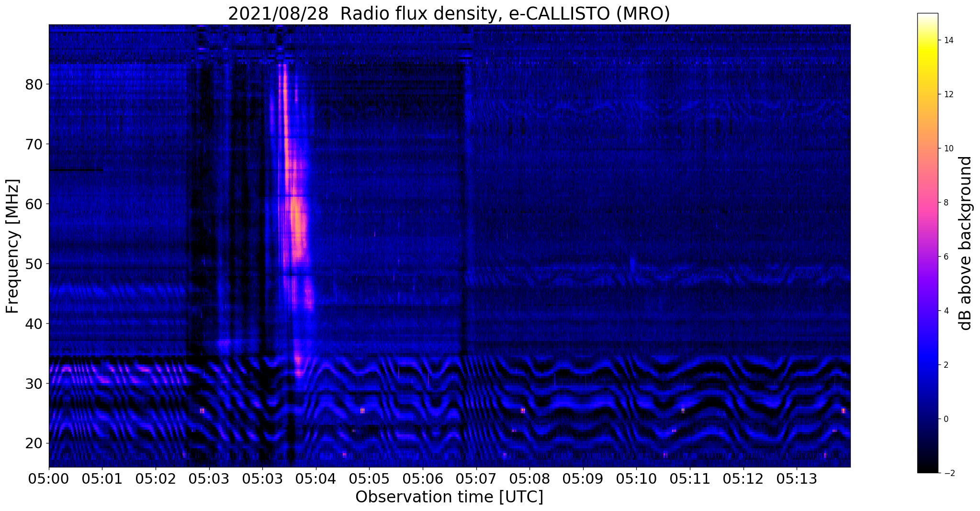The height and width of the screenshot is (511, 980).
Task: Click the colorbar tick value 8
Action: pyautogui.click(x=946, y=203)
